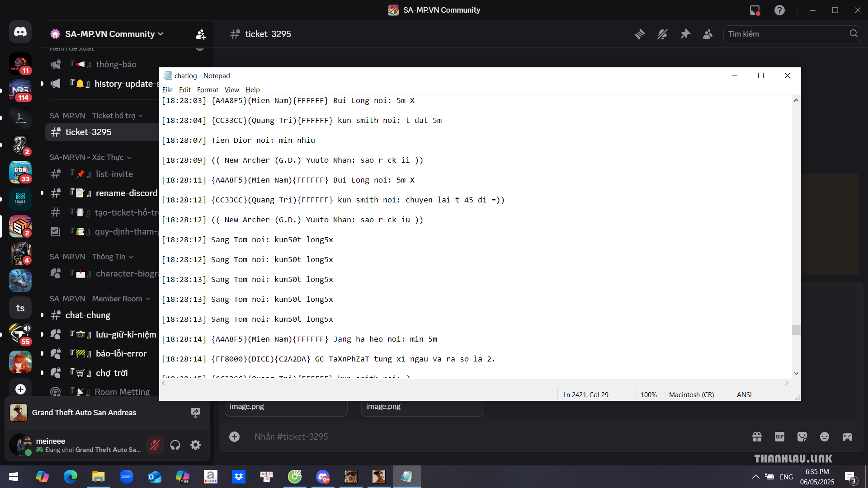Show hidden system tray icons chevron
This screenshot has width=868, height=488.
click(x=755, y=477)
